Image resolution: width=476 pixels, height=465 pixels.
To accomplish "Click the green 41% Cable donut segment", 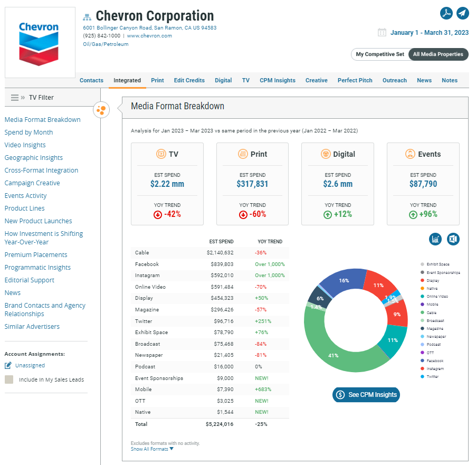I will (333, 355).
